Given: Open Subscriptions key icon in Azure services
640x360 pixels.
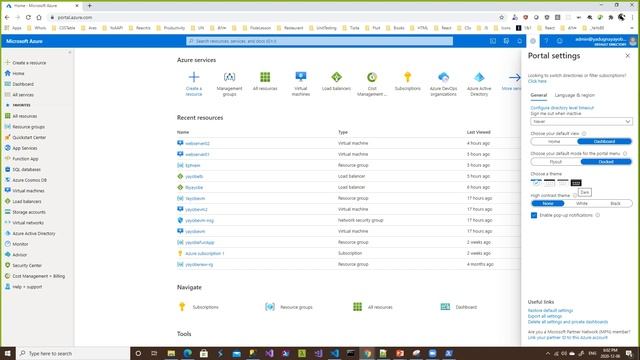Looking at the screenshot, I should pyautogui.click(x=407, y=77).
